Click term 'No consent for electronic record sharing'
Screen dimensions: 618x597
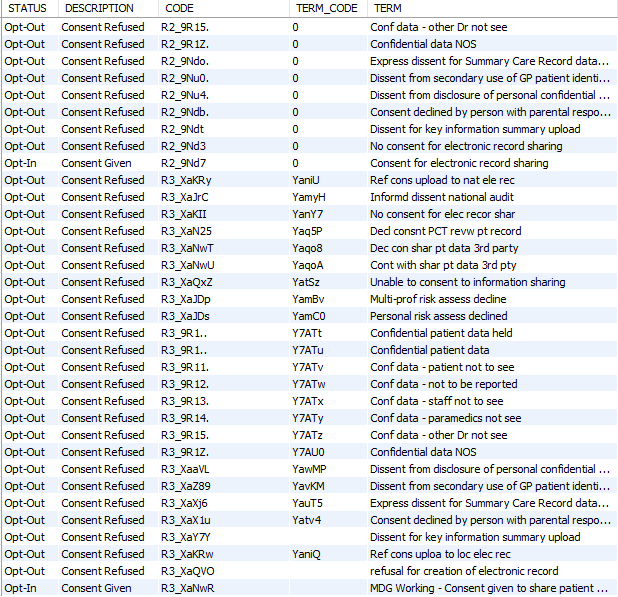pos(466,146)
